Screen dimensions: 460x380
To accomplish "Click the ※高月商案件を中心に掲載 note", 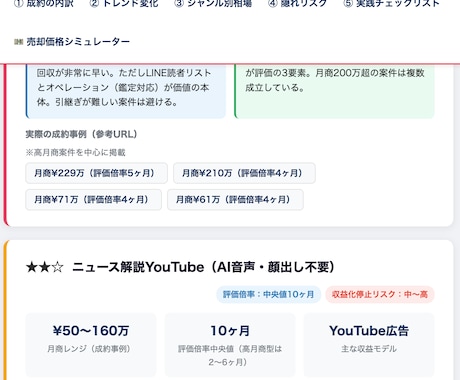I will click(x=75, y=152).
